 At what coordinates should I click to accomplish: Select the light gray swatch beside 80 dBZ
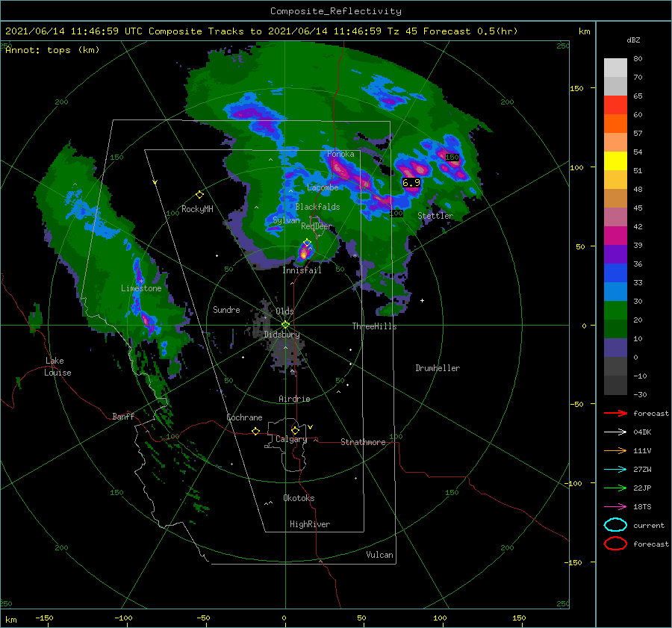point(615,67)
